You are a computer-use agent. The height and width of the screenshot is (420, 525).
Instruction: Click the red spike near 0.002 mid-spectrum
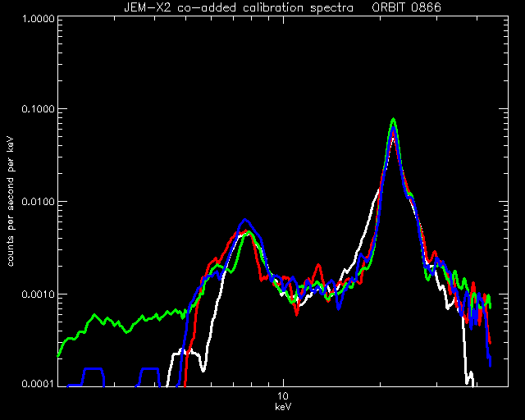(318, 266)
